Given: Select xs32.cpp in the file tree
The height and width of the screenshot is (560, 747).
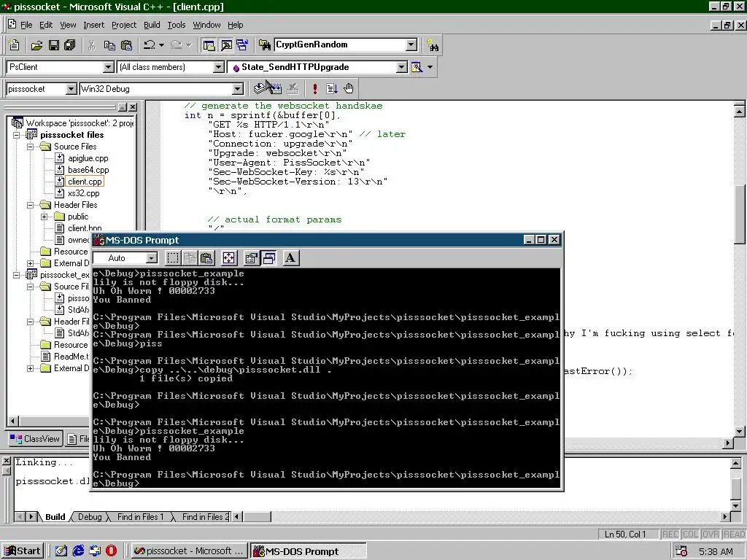Looking at the screenshot, I should coord(83,193).
